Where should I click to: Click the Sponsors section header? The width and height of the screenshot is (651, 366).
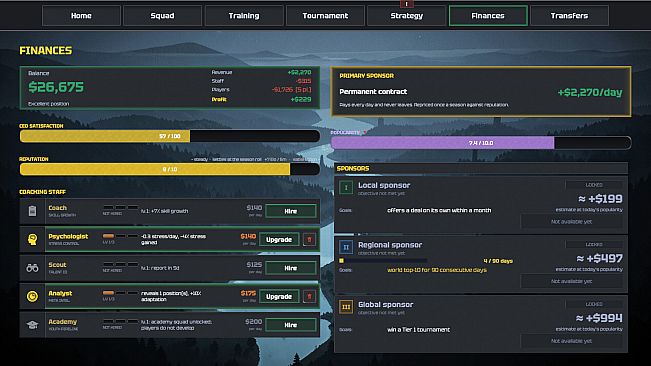point(481,168)
